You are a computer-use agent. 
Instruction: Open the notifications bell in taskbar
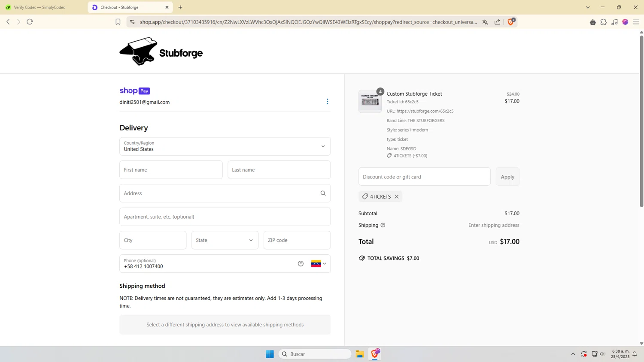[x=635, y=354]
